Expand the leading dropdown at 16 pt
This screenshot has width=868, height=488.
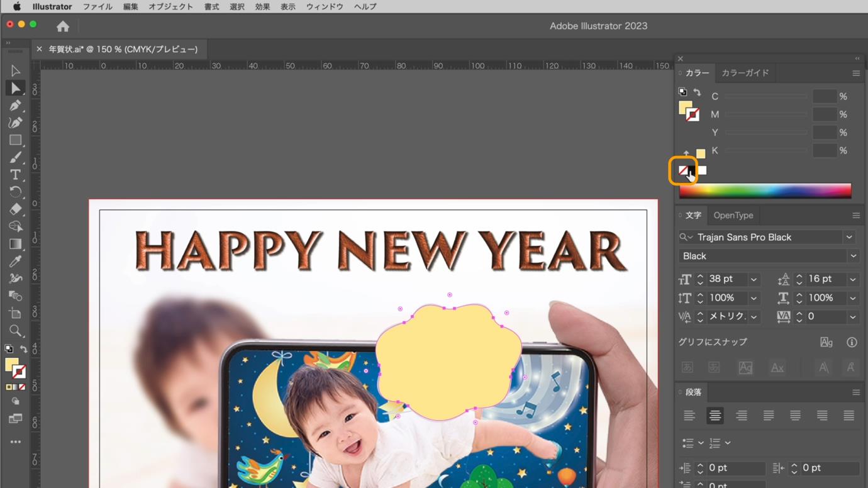[853, 279]
